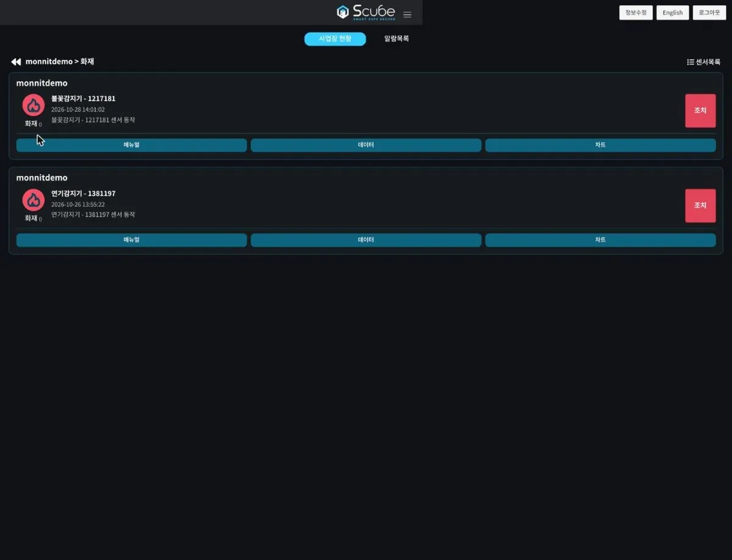Click the message '연기감지기 - 1381197 센서 동작'

click(93, 215)
